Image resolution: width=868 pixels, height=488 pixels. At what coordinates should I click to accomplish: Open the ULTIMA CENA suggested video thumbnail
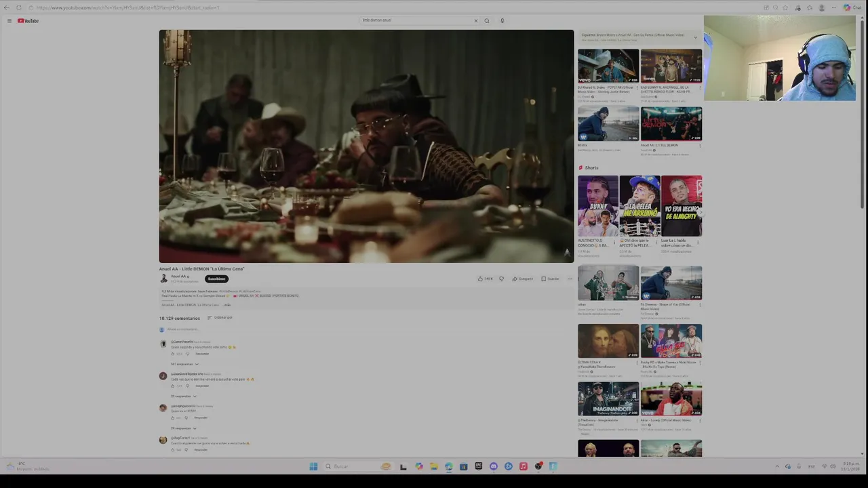click(x=608, y=341)
